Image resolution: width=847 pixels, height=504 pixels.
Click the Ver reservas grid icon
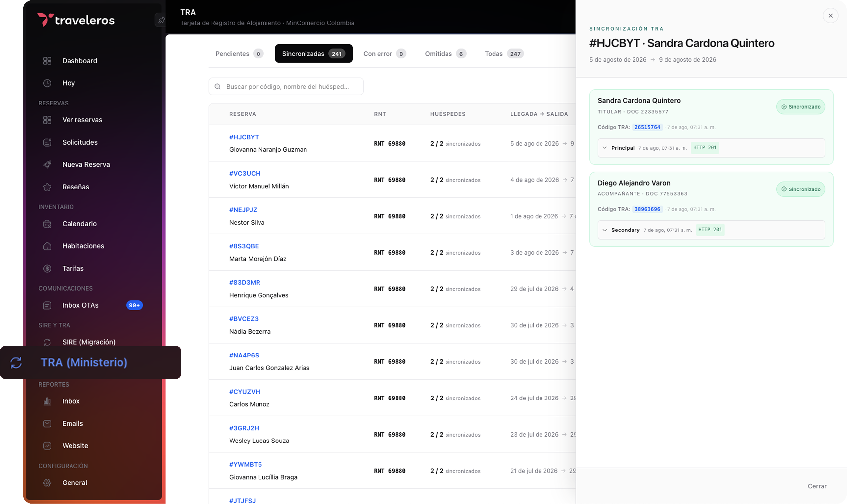[47, 120]
